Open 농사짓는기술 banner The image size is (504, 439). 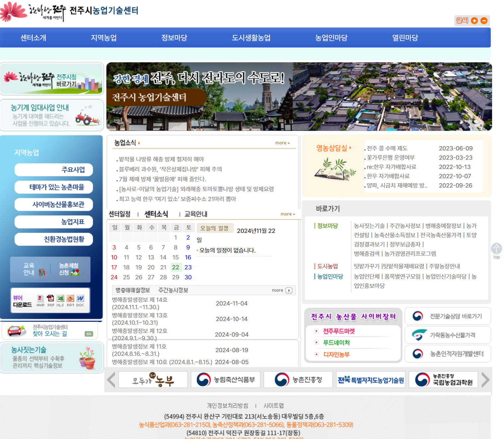(x=52, y=358)
